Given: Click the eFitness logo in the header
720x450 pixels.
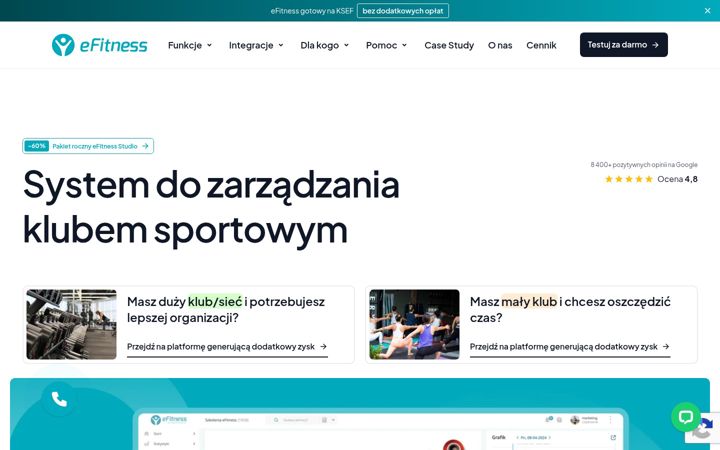Looking at the screenshot, I should (x=100, y=45).
